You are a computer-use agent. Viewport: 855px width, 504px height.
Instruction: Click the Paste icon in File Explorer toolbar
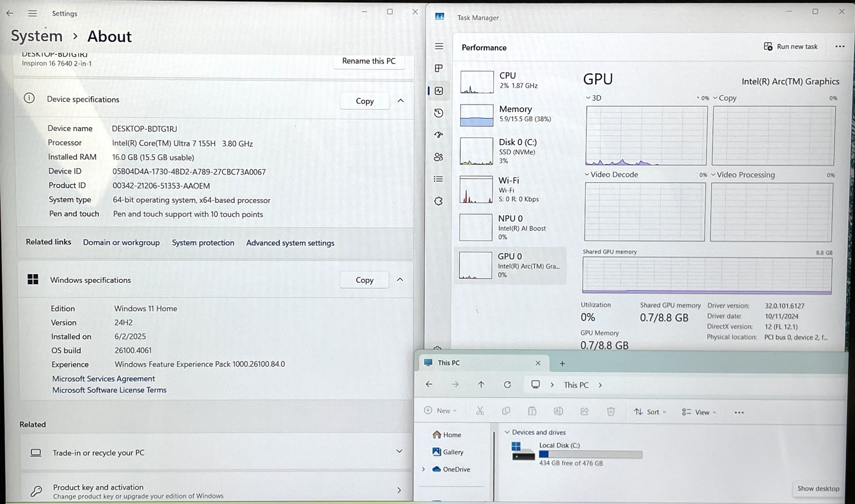[532, 411]
